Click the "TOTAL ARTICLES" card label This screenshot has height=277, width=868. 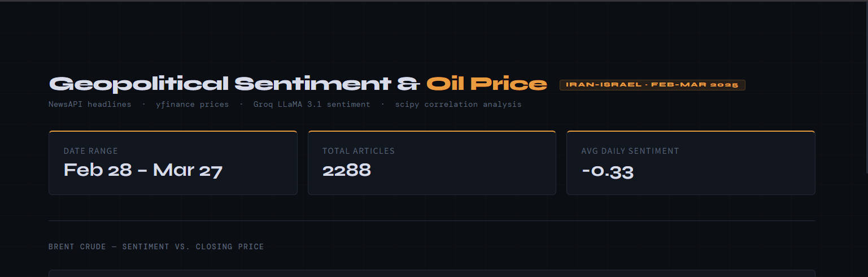(x=358, y=151)
